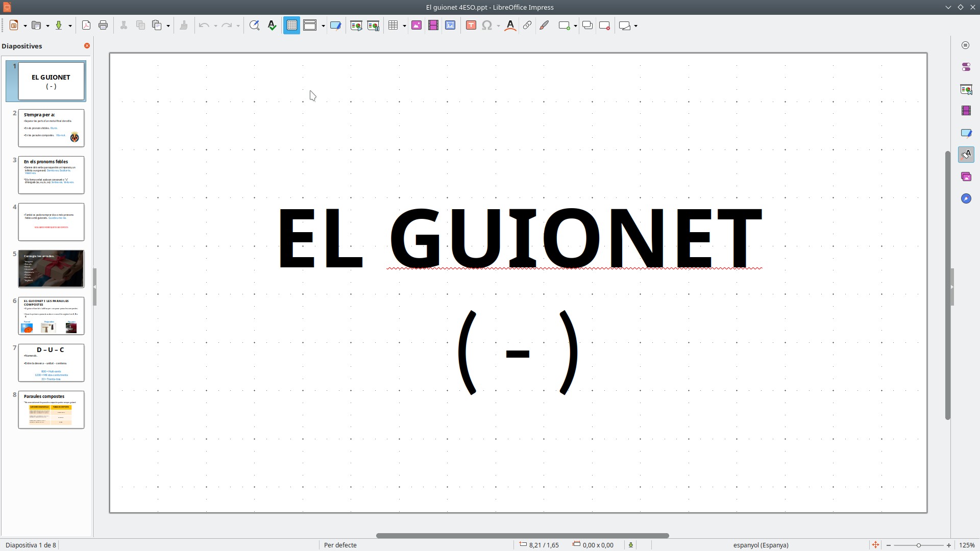Toggle fit slide to window icon

(x=875, y=545)
